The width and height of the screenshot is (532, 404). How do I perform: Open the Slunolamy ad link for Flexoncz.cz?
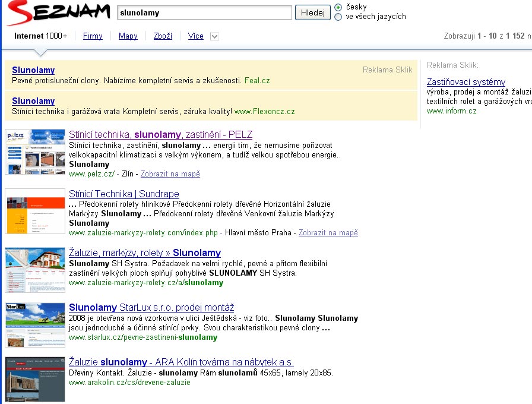pos(33,101)
